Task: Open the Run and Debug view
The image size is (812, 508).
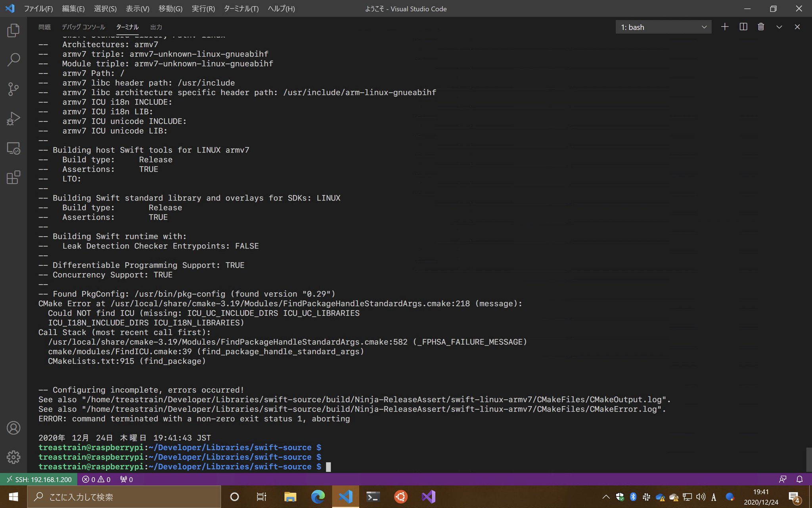Action: coord(13,119)
